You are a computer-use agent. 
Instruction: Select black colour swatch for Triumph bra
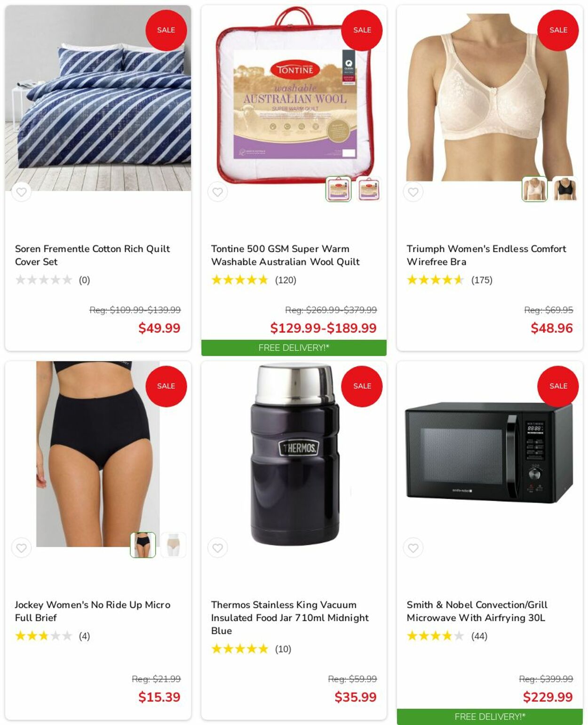(x=565, y=189)
